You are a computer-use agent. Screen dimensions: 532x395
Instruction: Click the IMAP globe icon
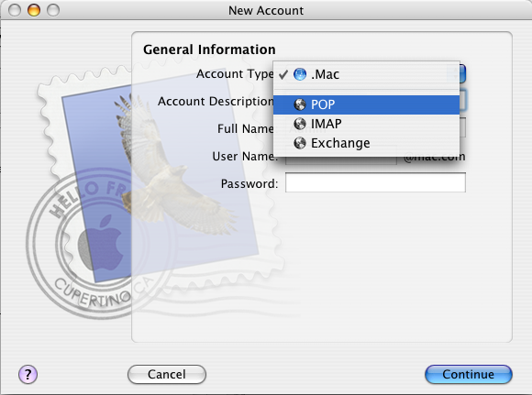pyautogui.click(x=300, y=124)
